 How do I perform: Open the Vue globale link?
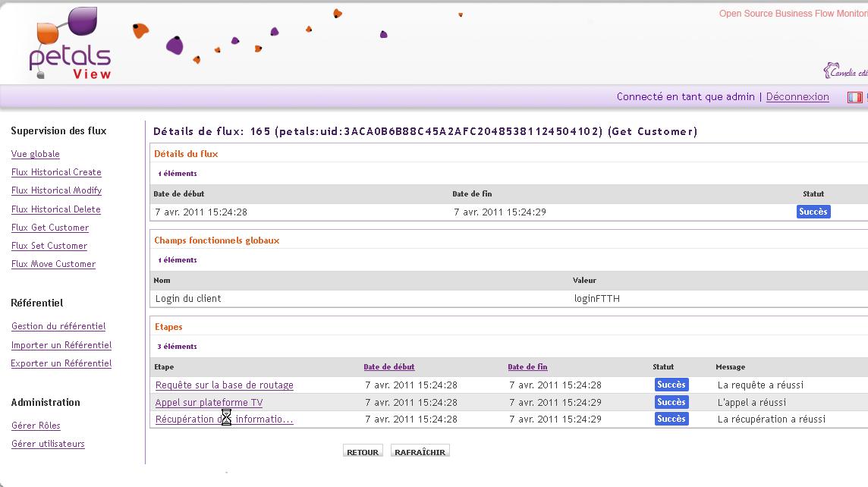click(36, 154)
